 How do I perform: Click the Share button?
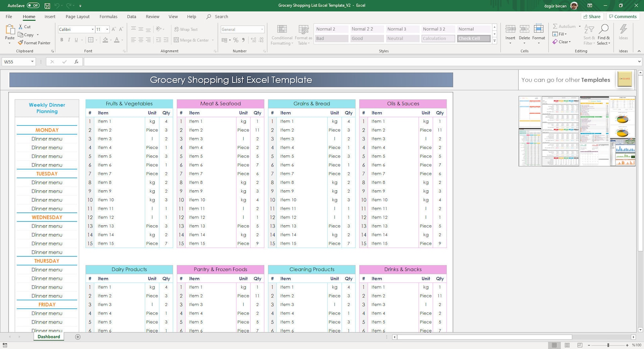coord(592,17)
